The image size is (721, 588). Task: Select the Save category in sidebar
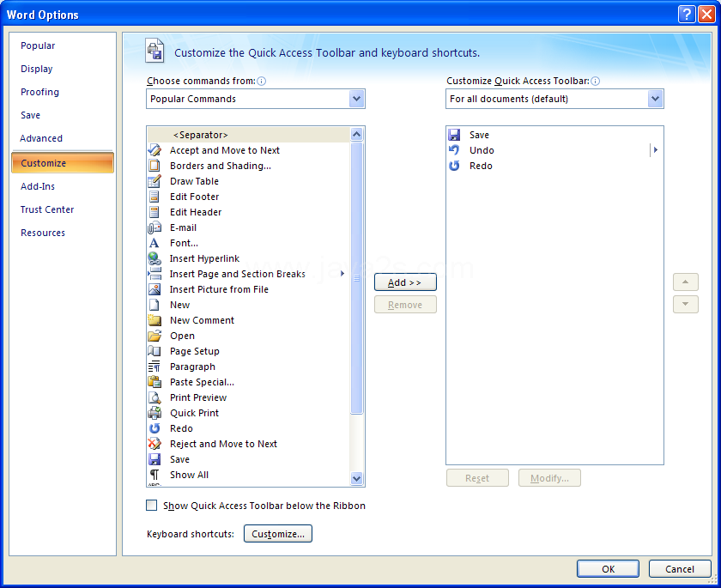click(x=30, y=115)
